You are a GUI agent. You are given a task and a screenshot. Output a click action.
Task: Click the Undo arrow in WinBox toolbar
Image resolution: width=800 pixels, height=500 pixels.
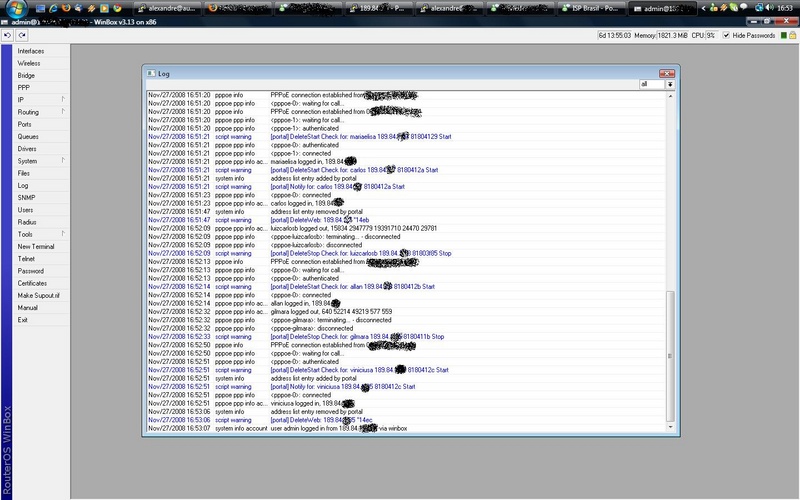click(8, 35)
